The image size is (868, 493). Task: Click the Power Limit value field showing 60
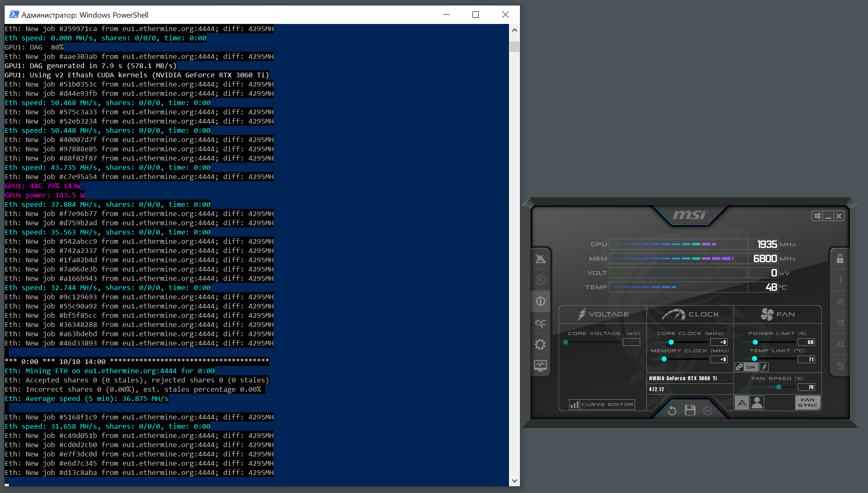pos(807,342)
